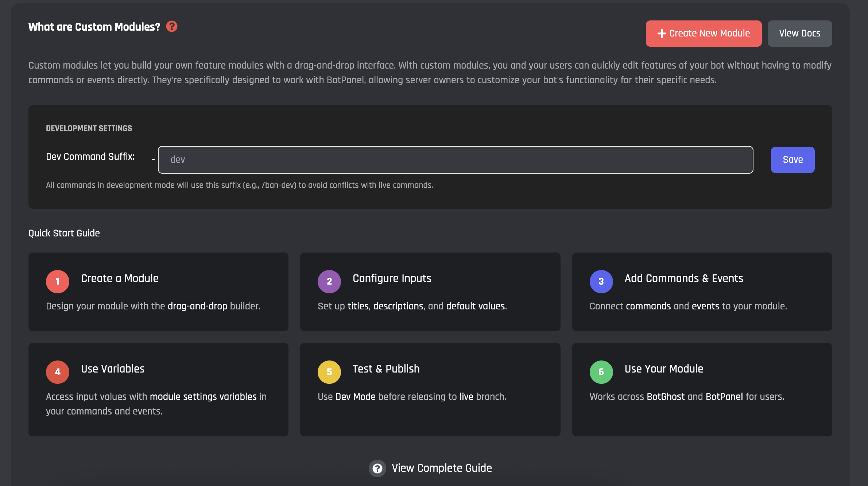
Task: Click the View Complete Guide question icon
Action: 377,468
